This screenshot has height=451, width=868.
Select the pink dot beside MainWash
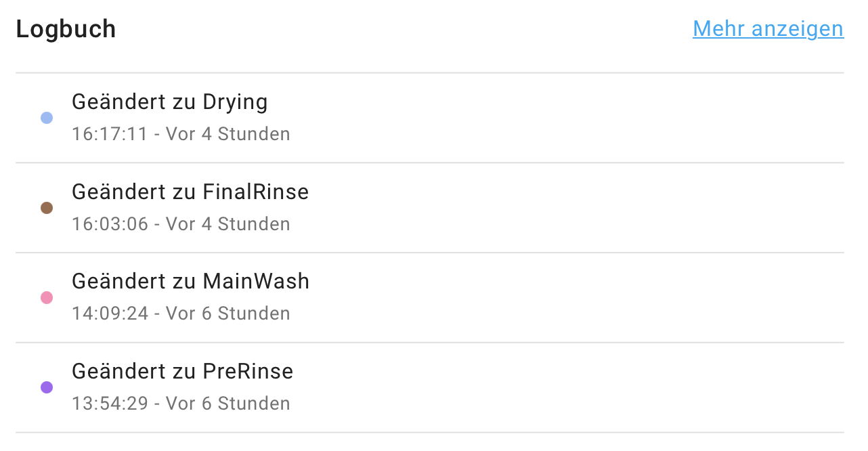47,297
